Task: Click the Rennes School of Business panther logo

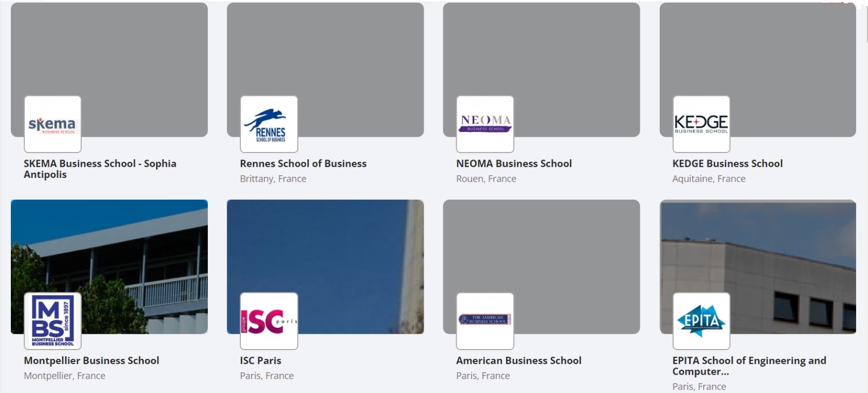Action: tap(269, 124)
